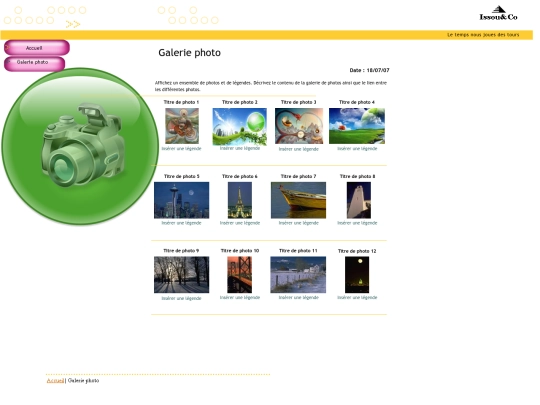Click the Date : 18/07/07 text
The width and height of the screenshot is (540, 405).
tap(370, 70)
